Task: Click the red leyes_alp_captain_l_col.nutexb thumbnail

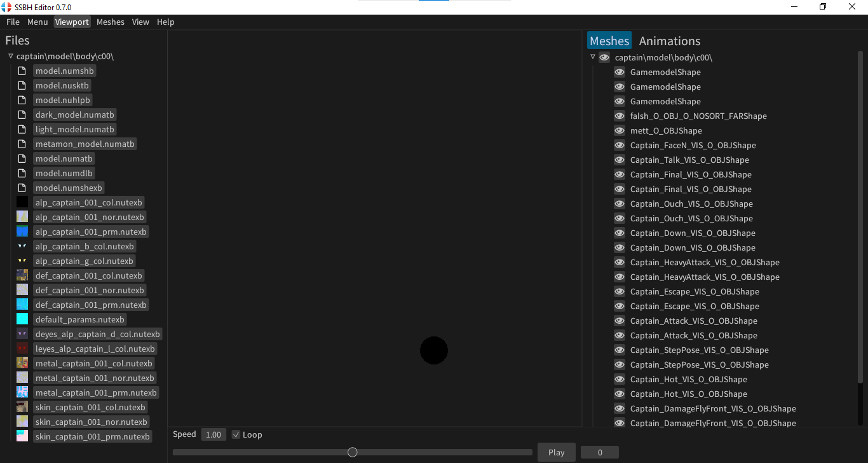Action: pos(22,349)
